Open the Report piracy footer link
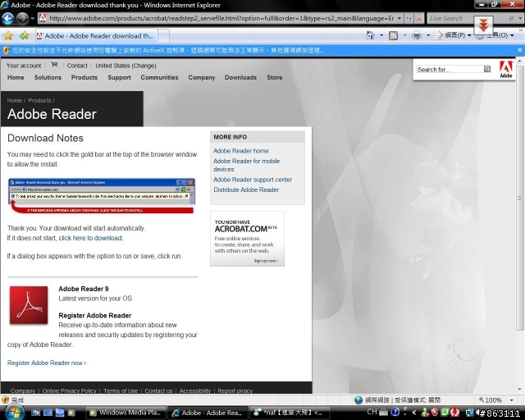 235,390
